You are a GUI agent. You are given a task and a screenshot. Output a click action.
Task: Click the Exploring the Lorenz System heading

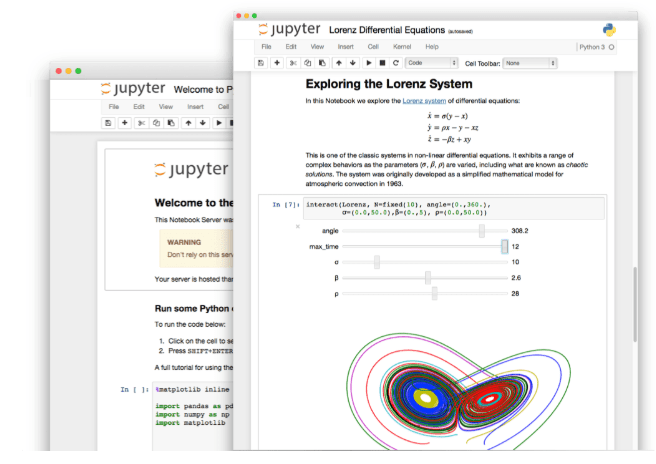[x=389, y=84]
